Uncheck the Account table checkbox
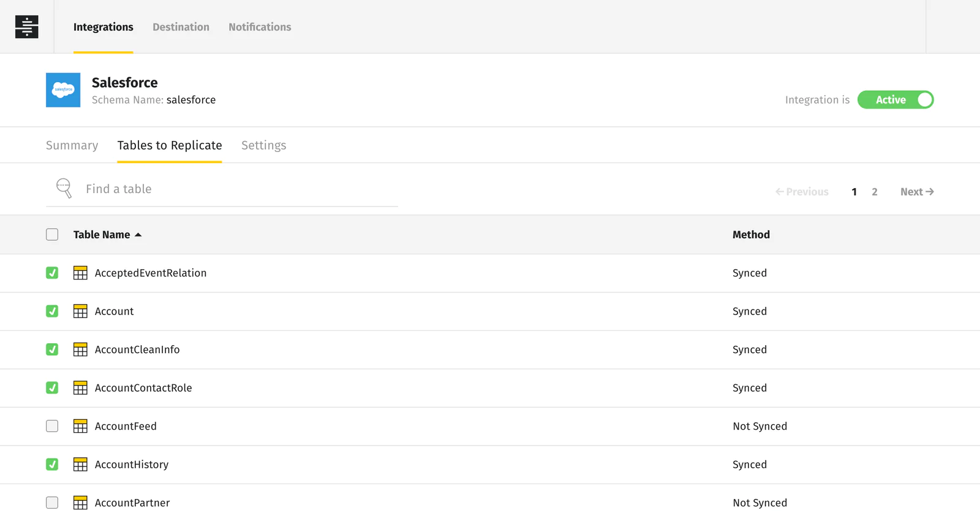The image size is (980, 521). click(52, 311)
